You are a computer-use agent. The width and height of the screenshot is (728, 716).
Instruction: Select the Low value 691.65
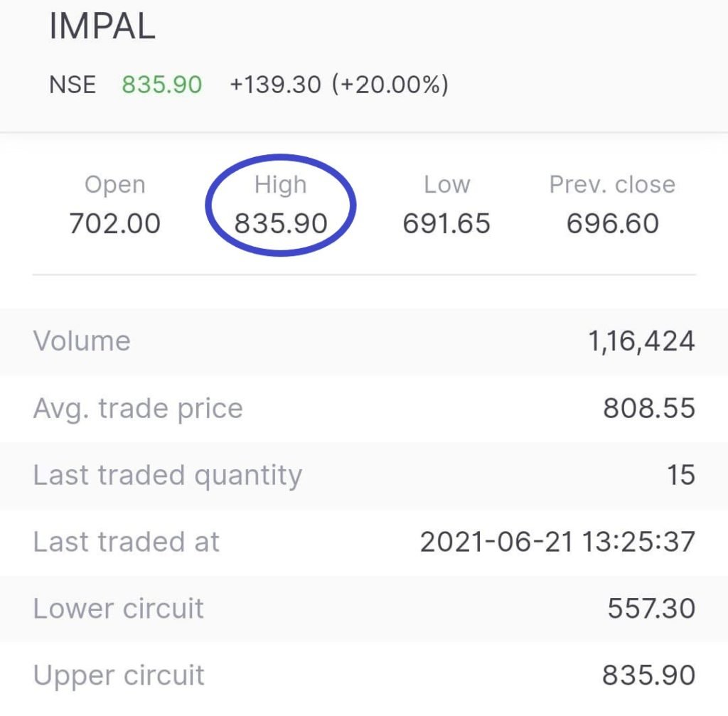tap(448, 223)
